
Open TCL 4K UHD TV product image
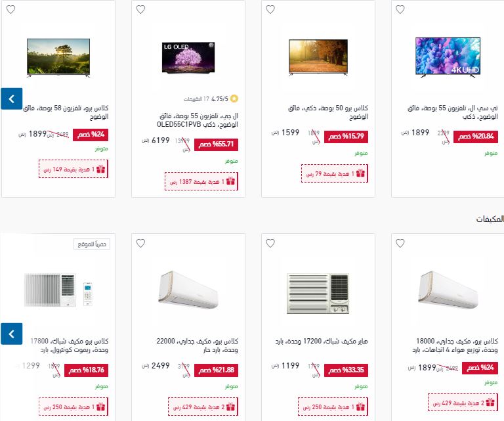coord(448,57)
